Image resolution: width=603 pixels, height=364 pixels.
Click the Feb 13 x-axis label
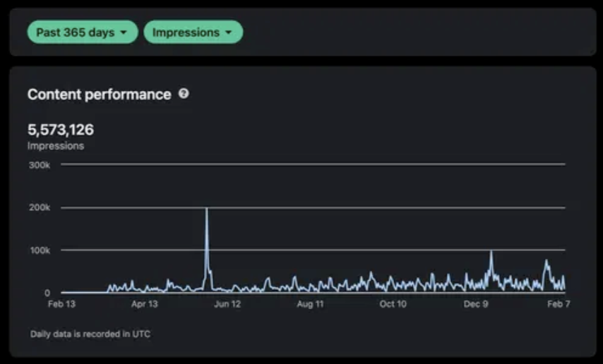61,304
